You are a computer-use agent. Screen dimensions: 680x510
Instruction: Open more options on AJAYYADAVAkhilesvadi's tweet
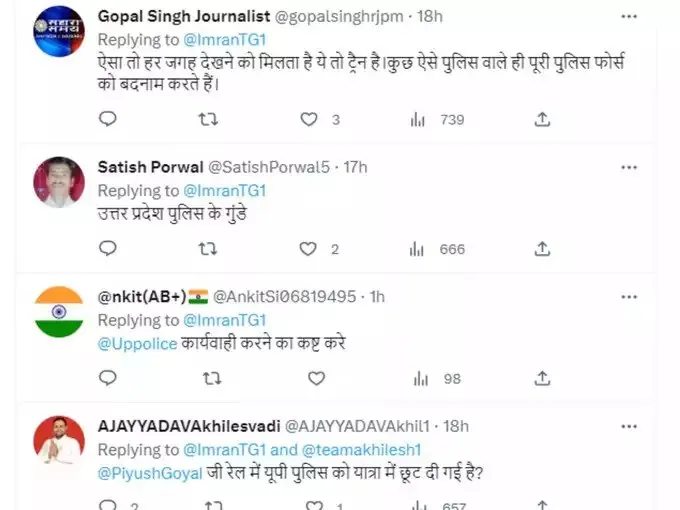pyautogui.click(x=628, y=425)
